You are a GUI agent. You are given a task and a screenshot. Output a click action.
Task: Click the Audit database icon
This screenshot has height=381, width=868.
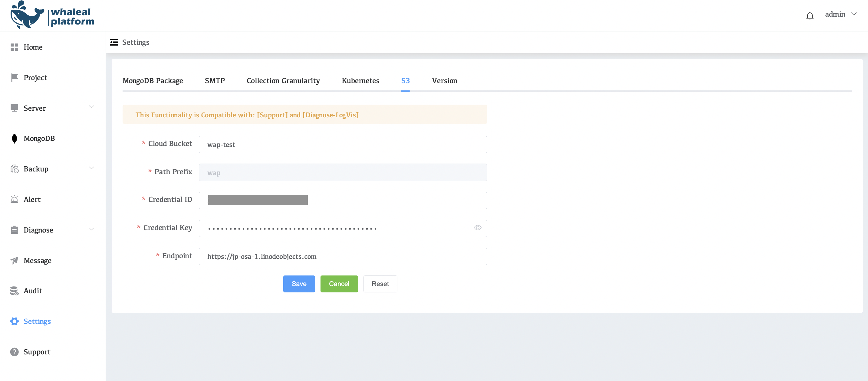[14, 291]
